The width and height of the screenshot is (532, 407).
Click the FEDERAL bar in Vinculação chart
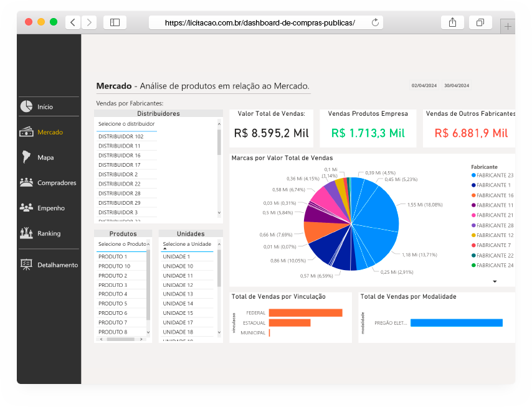(305, 313)
